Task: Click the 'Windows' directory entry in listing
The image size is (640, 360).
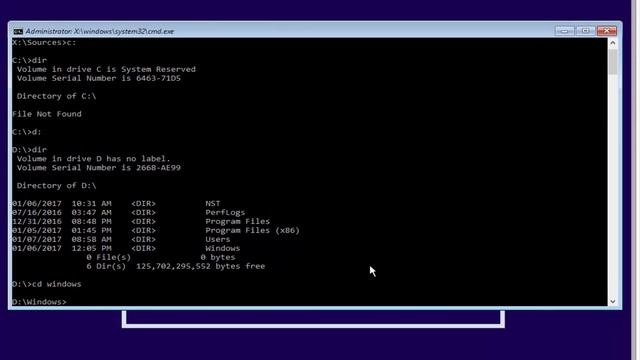Action: point(223,248)
